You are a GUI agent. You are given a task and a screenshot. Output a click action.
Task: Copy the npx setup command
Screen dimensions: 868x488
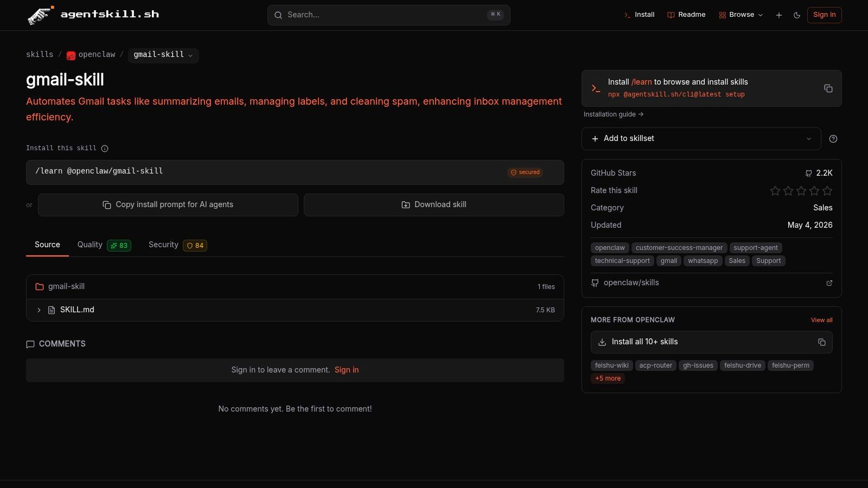(828, 88)
